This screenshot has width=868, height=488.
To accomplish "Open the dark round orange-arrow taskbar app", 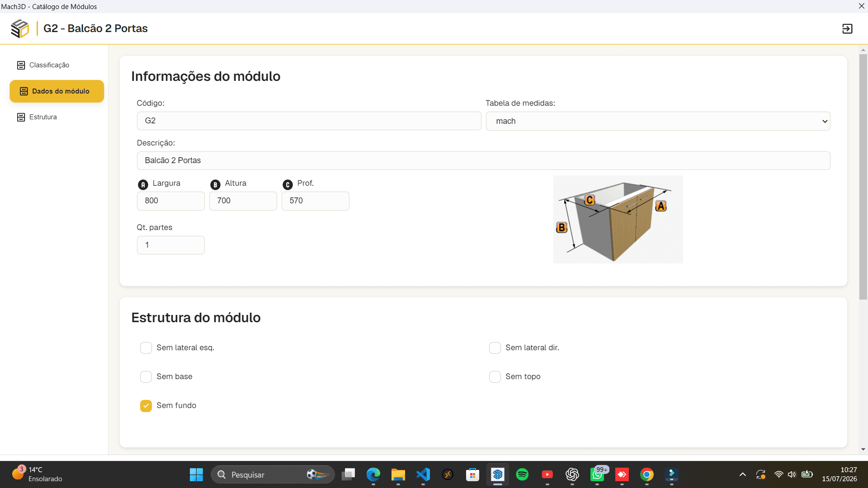I will (x=448, y=475).
